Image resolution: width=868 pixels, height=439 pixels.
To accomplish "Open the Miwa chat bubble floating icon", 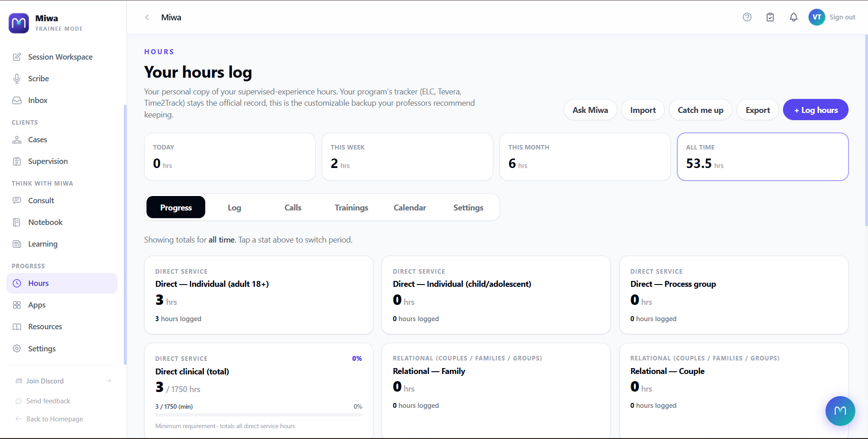I will click(840, 411).
